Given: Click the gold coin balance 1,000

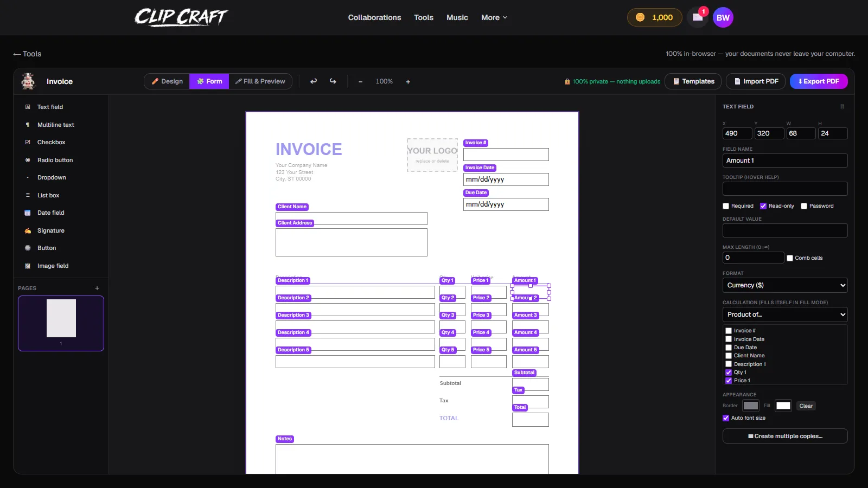Looking at the screenshot, I should coord(655,17).
